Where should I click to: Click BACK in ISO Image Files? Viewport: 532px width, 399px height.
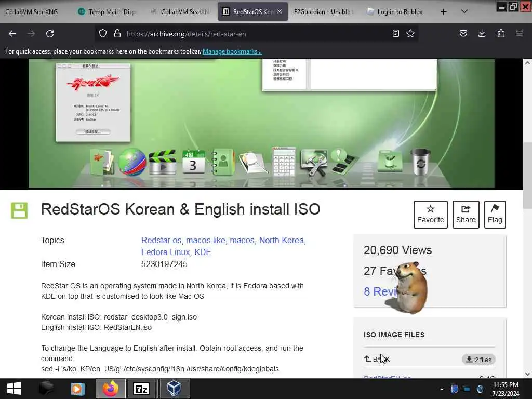377,359
